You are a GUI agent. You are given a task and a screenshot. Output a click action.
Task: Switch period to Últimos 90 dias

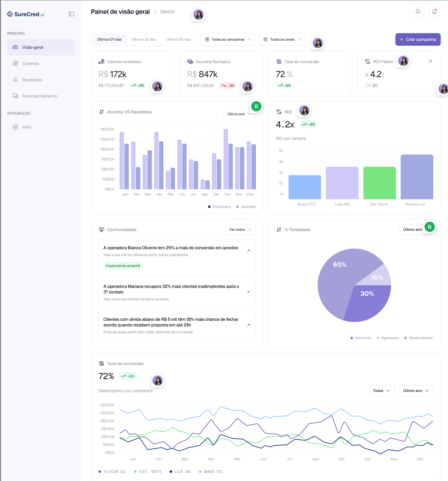coord(178,39)
